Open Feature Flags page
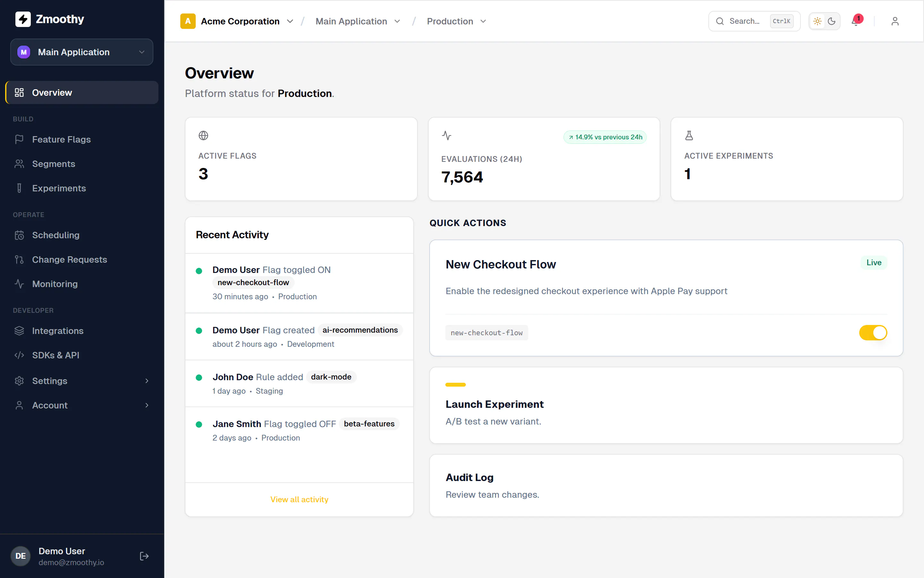This screenshot has width=924, height=578. coord(82,140)
